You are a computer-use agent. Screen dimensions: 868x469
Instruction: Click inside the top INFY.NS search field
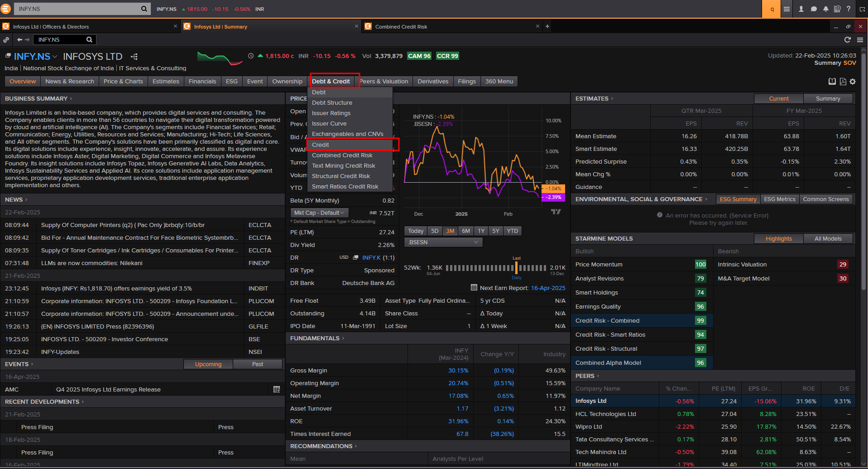coord(77,9)
